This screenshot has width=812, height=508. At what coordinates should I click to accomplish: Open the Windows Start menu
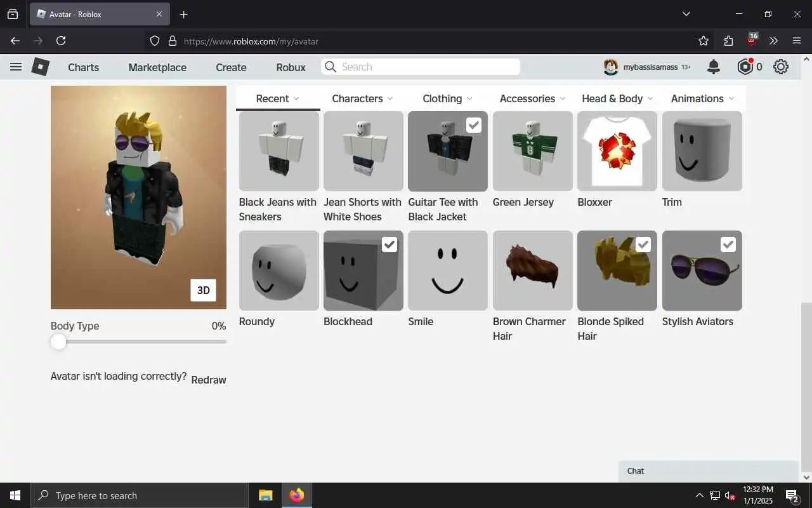click(x=15, y=495)
